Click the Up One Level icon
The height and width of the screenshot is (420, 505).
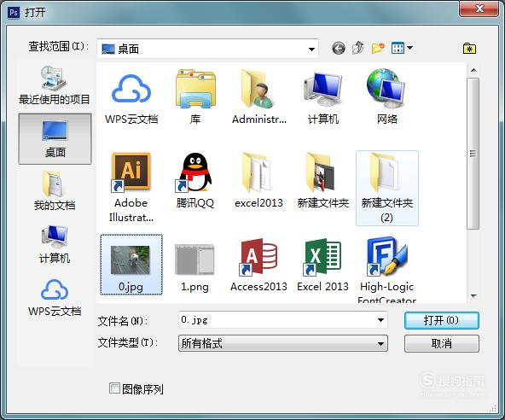[x=357, y=48]
